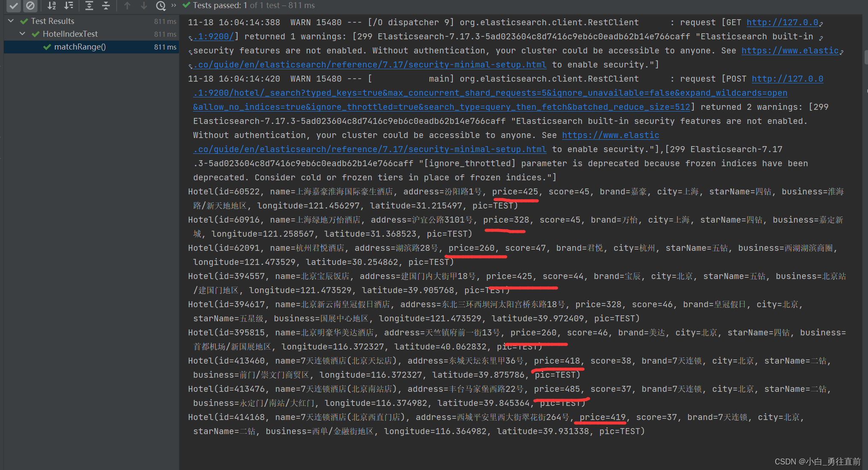Open the security-minimal-setup.html link
The width and height of the screenshot is (868, 470).
(x=369, y=65)
